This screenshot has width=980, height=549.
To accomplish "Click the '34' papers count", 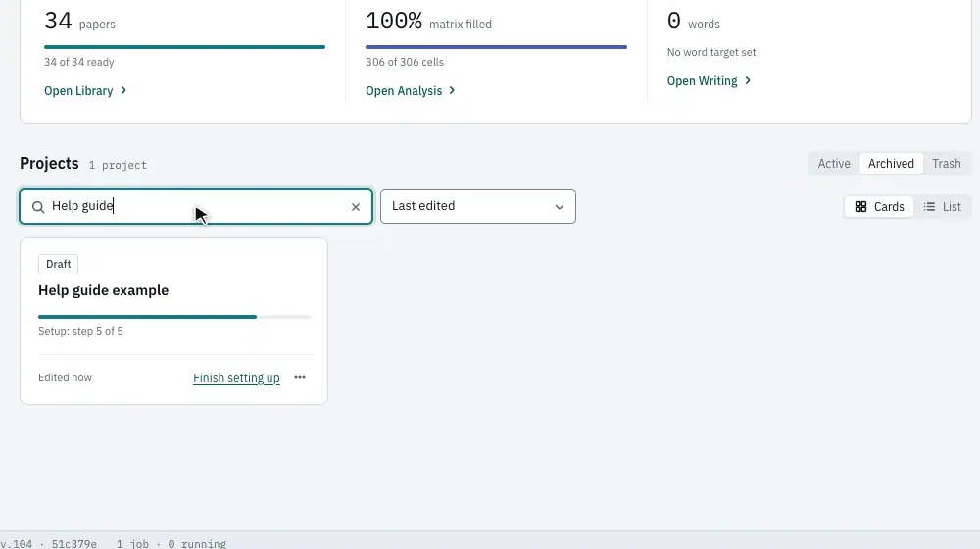I will tap(58, 21).
